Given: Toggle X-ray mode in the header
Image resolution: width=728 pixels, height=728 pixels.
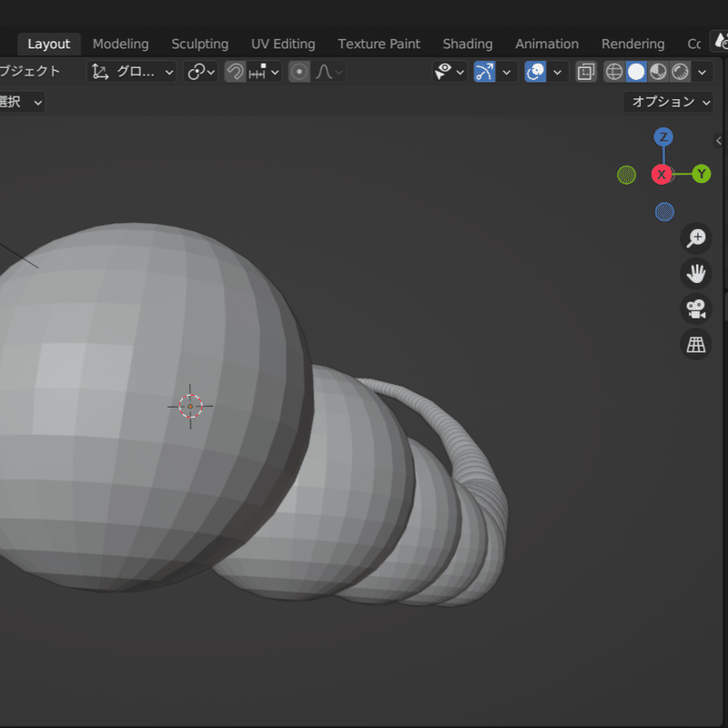Looking at the screenshot, I should click(x=585, y=72).
